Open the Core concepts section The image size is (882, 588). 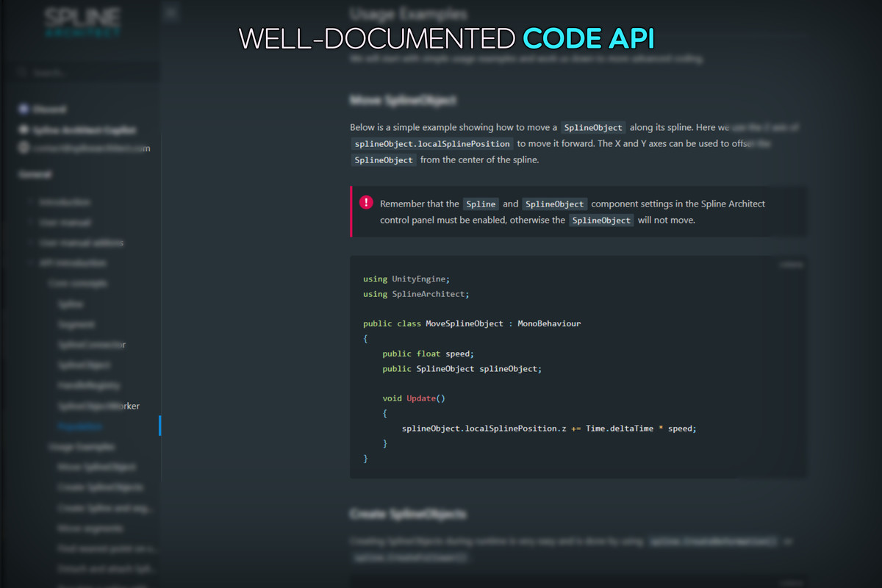pos(78,283)
